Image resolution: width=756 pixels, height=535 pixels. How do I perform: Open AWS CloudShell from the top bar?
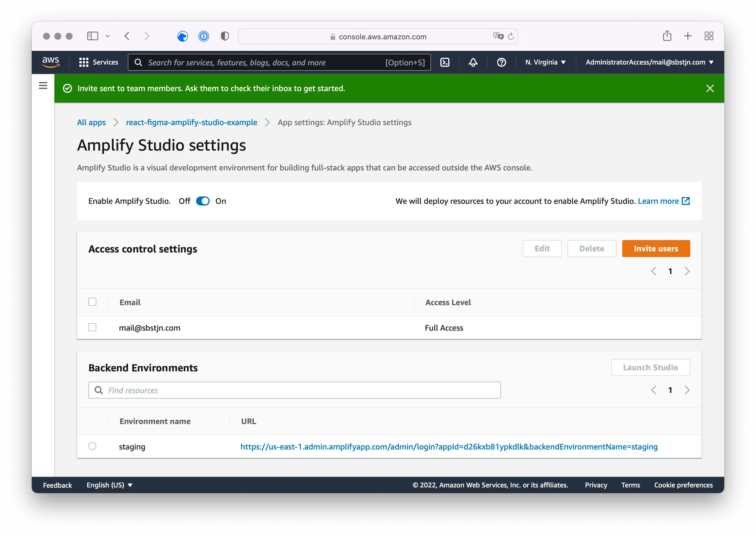pyautogui.click(x=445, y=62)
